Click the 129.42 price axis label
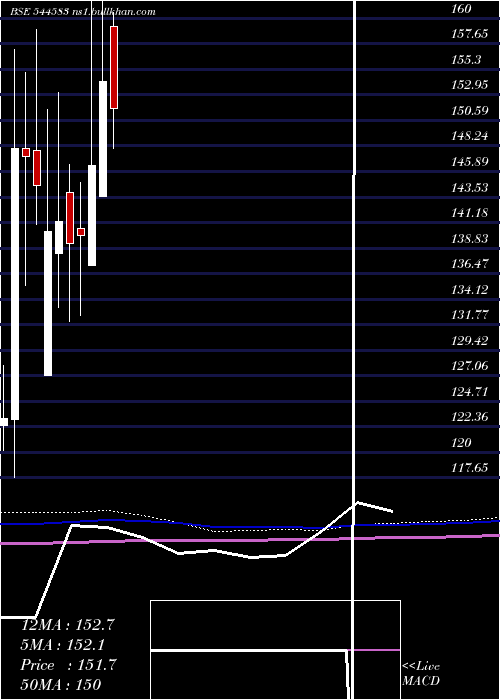500x700 pixels. (470, 341)
